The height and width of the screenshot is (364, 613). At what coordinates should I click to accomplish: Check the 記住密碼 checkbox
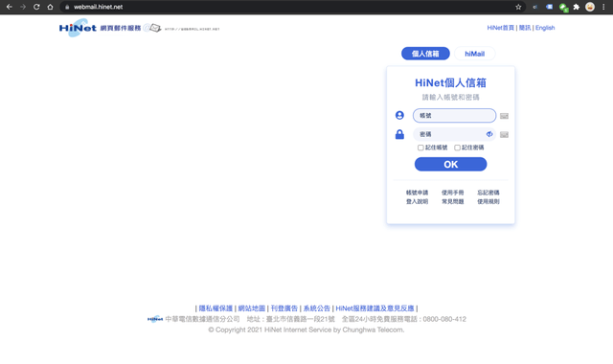tap(457, 148)
